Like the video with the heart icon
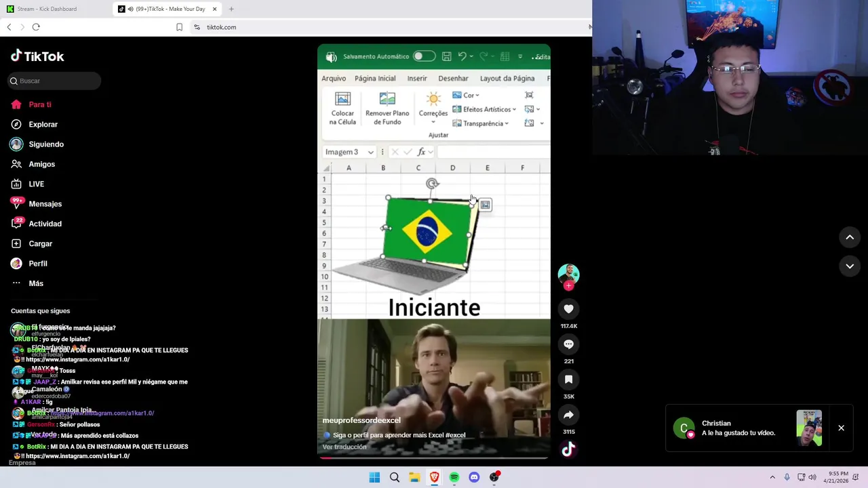Image resolution: width=868 pixels, height=488 pixels. pyautogui.click(x=568, y=309)
